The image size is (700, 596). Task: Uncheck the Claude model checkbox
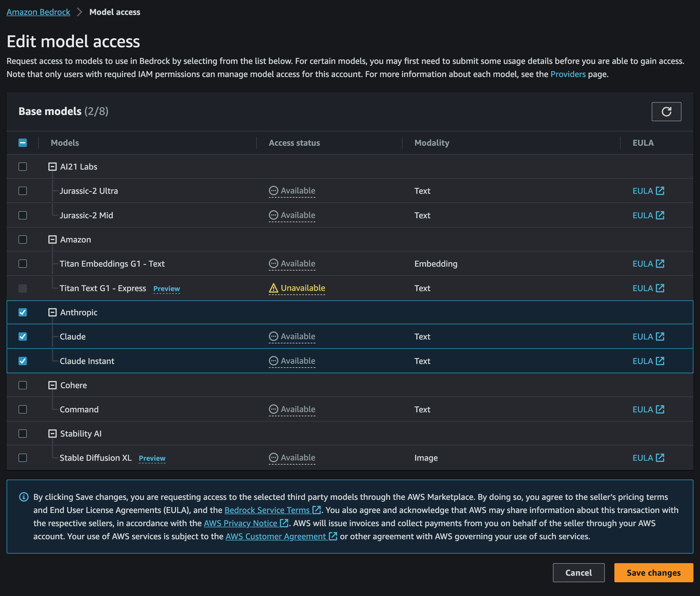click(x=23, y=337)
